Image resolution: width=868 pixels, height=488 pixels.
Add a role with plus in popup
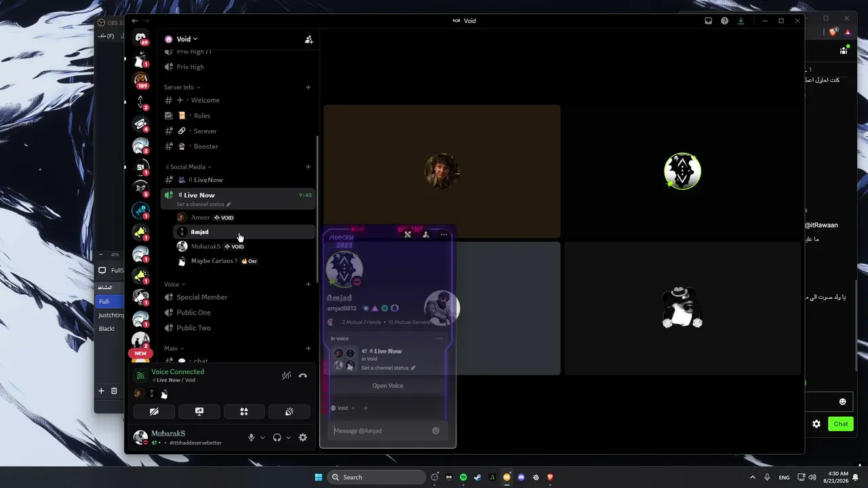point(366,408)
